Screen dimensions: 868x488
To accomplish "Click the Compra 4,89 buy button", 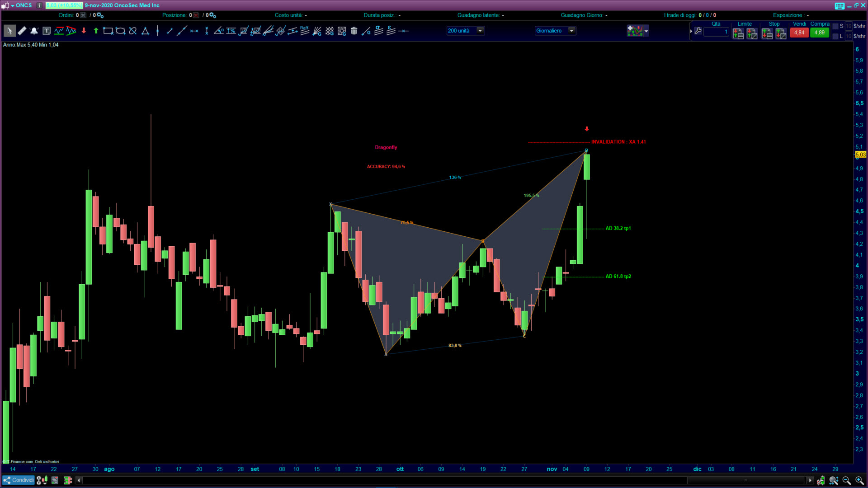I will click(x=819, y=33).
